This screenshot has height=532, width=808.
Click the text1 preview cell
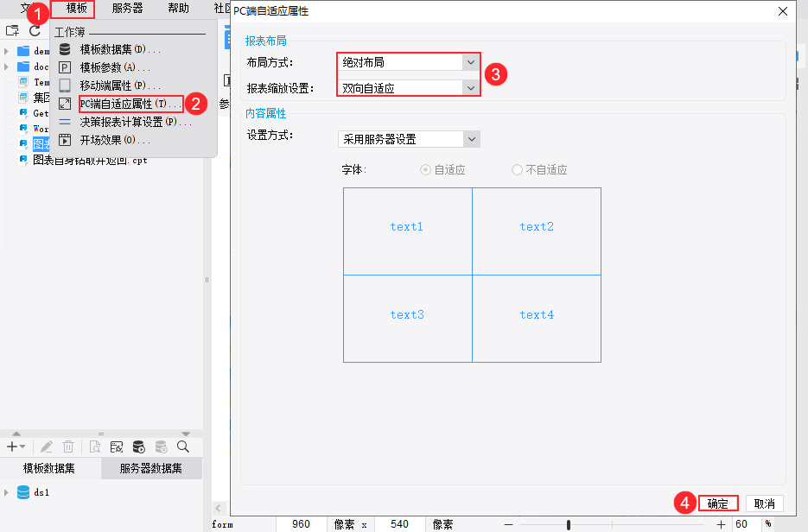coord(408,231)
